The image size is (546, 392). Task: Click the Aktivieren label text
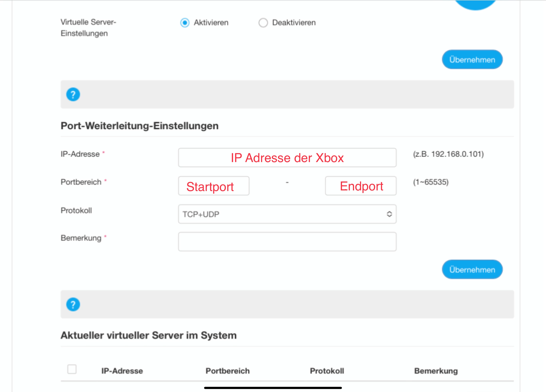(x=211, y=23)
